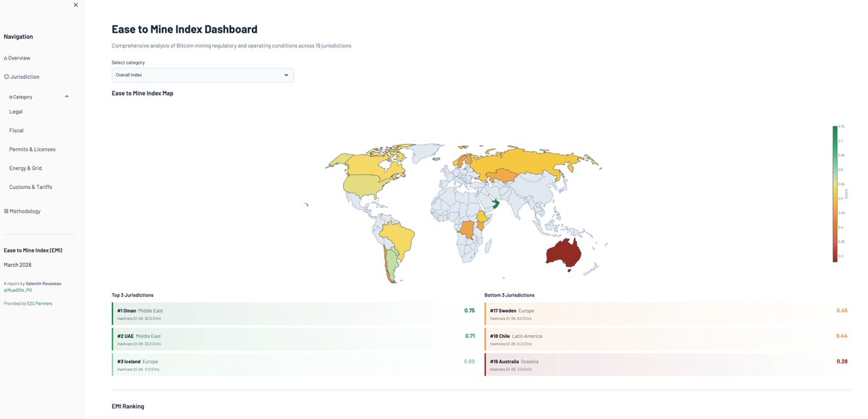
Task: Click Australia's 0.28 score value
Action: click(842, 361)
